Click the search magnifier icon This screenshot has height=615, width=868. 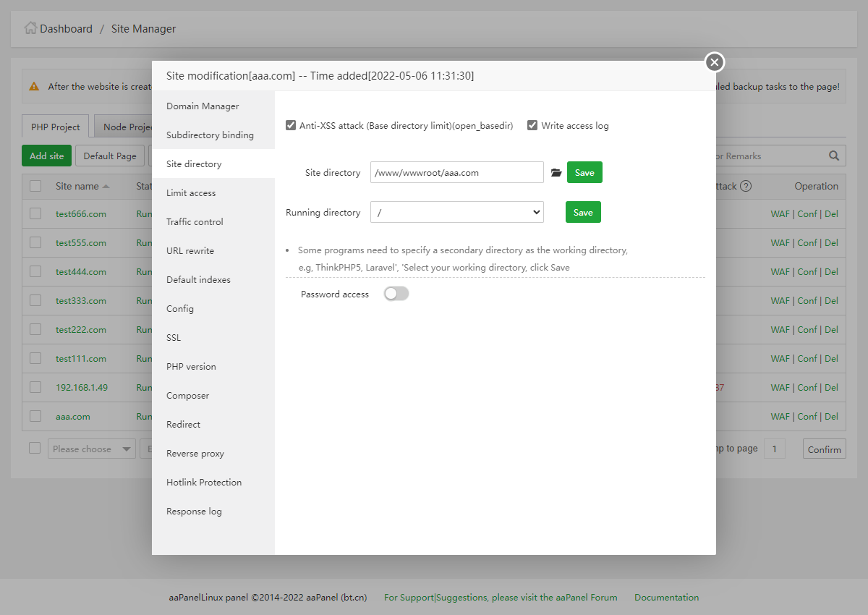(x=834, y=156)
